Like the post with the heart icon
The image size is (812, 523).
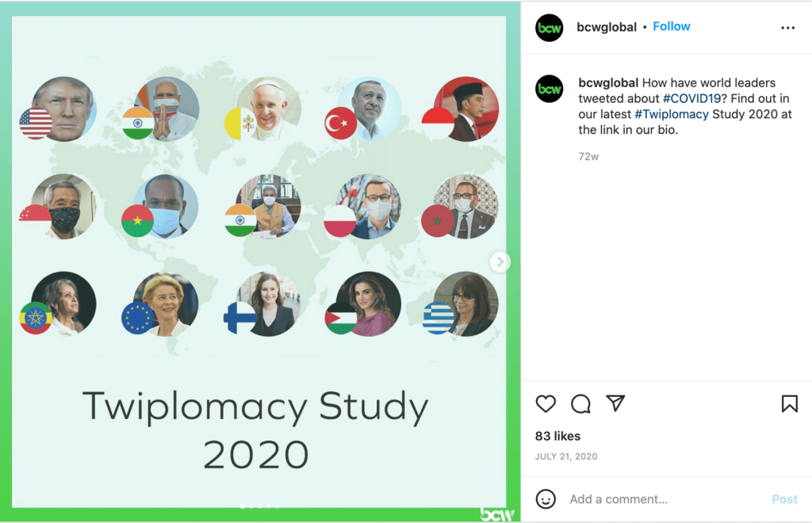(546, 403)
